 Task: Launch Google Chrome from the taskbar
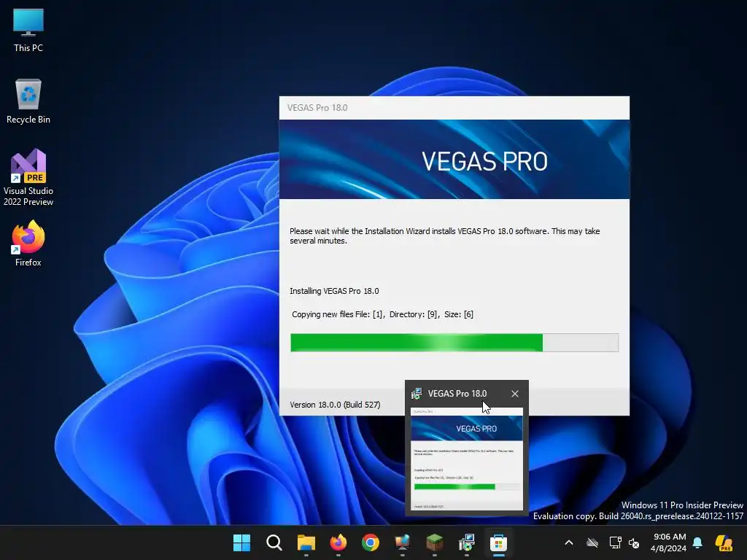[370, 542]
